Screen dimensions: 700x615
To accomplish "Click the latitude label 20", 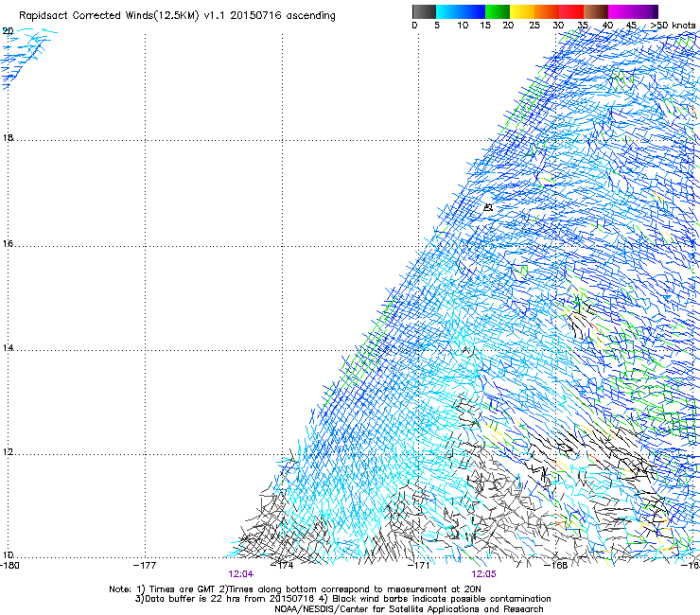I will click(8, 31).
